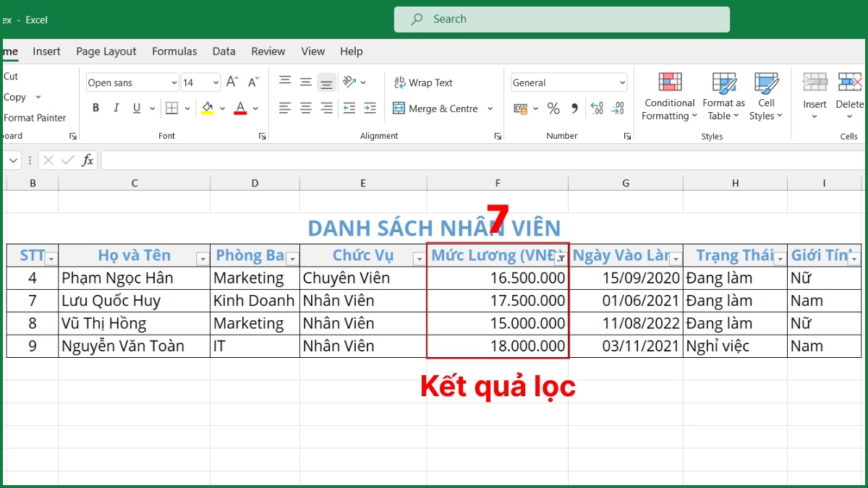Pick the red Font Color swatch
The height and width of the screenshot is (488, 868).
click(239, 107)
